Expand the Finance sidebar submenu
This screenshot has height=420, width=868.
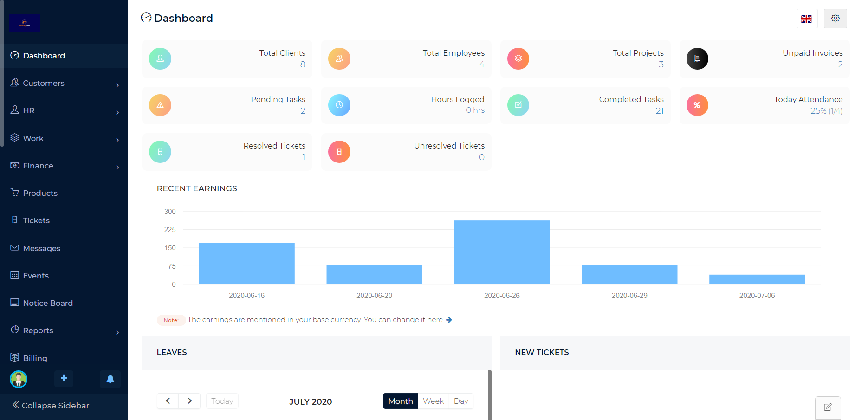coord(64,166)
